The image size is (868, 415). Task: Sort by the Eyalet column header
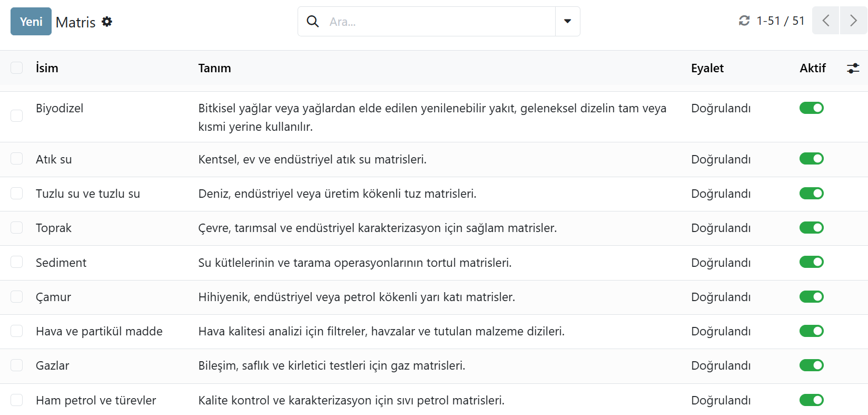click(x=707, y=68)
